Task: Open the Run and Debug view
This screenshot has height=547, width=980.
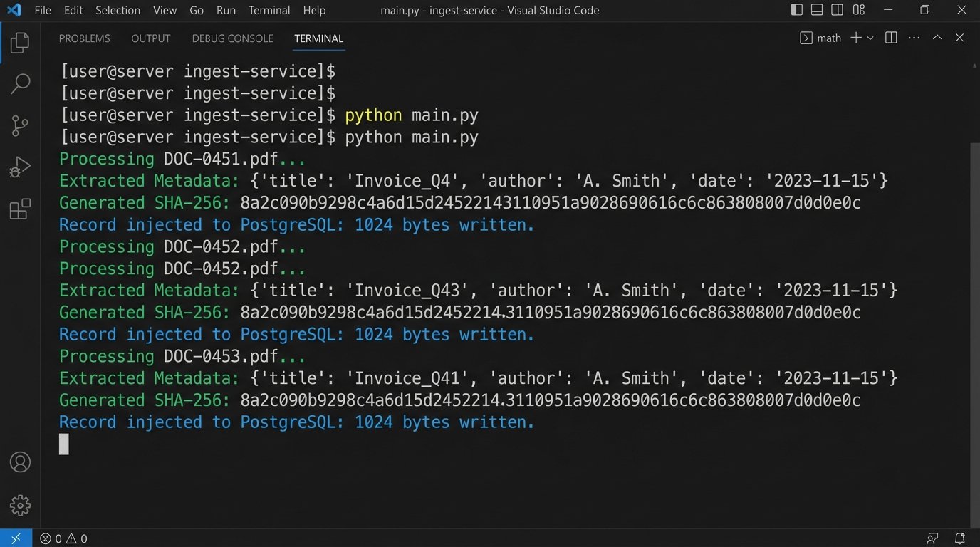Action: [x=20, y=167]
